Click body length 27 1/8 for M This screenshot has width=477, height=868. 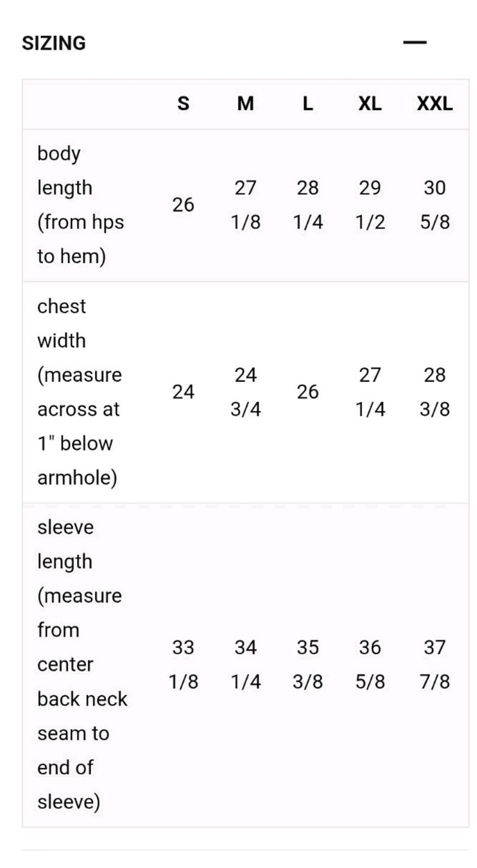click(245, 205)
